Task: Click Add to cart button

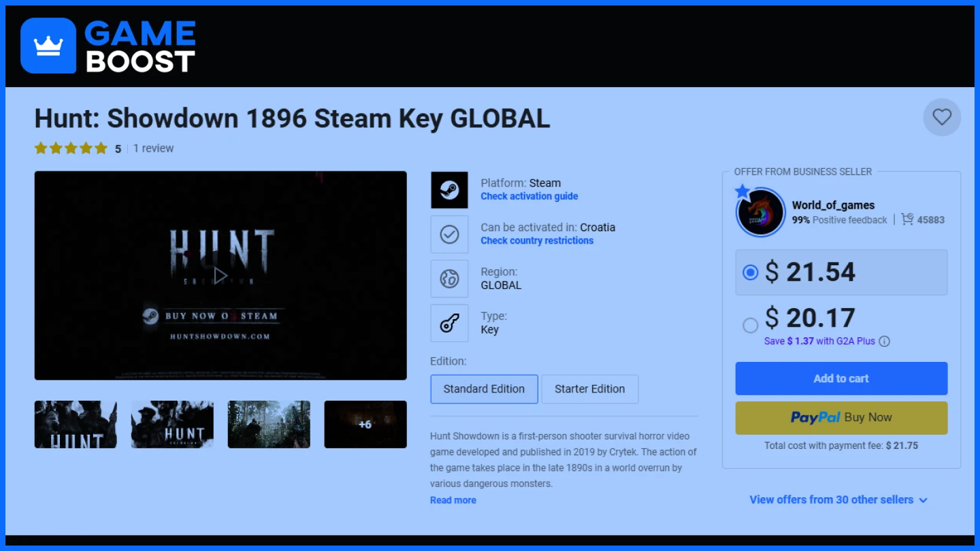Action: click(x=841, y=378)
